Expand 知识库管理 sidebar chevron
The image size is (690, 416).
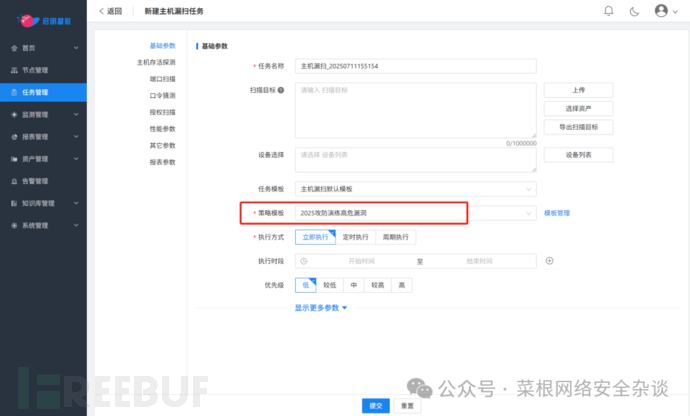[x=76, y=203]
